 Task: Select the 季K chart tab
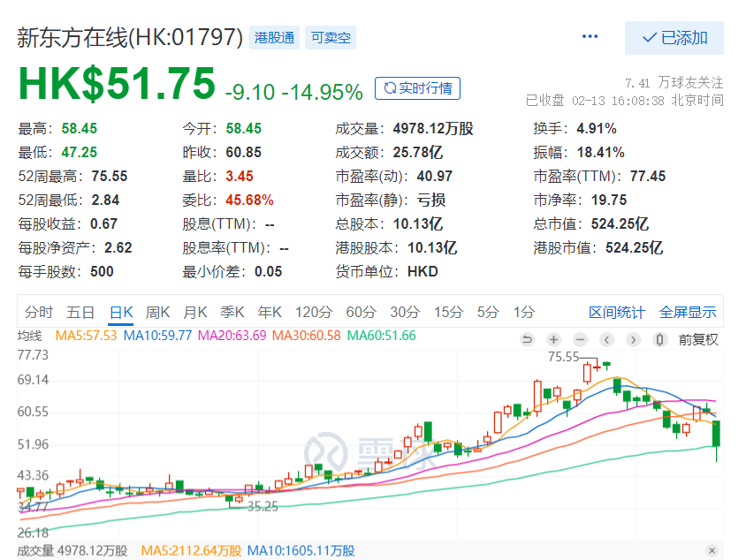coord(232,313)
